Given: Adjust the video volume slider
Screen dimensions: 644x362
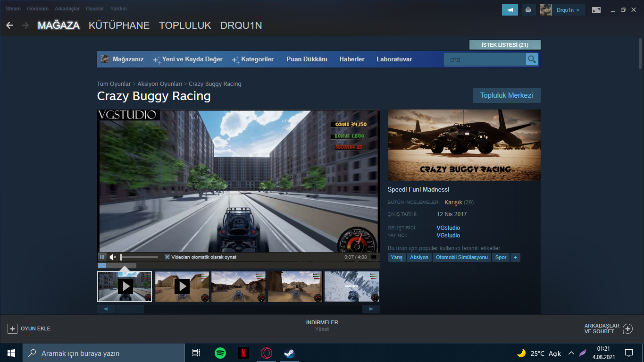Looking at the screenshot, I should pos(139,257).
